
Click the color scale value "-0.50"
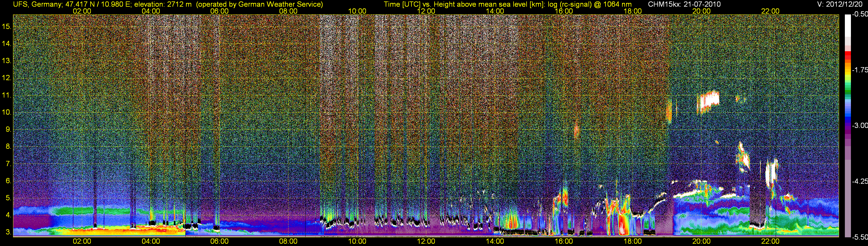pos(860,14)
